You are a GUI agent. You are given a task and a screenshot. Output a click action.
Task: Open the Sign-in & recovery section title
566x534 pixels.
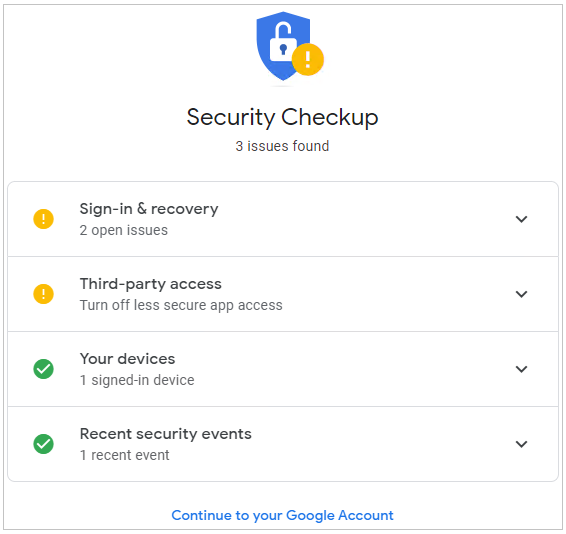click(149, 209)
